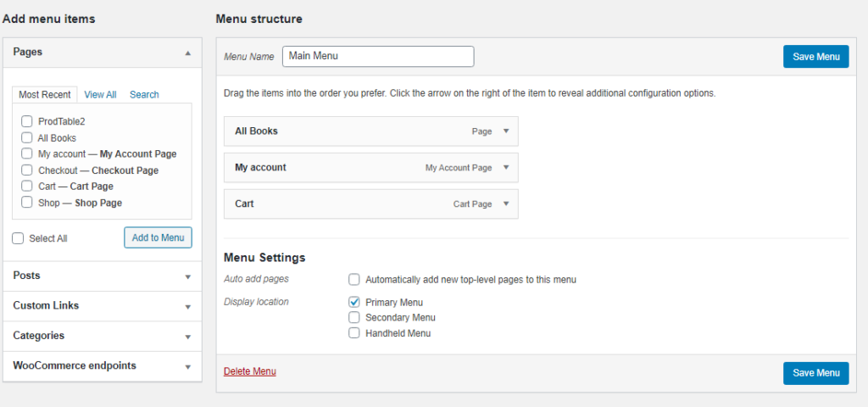Click the bottom Save Menu button
The height and width of the screenshot is (407, 868).
[816, 373]
